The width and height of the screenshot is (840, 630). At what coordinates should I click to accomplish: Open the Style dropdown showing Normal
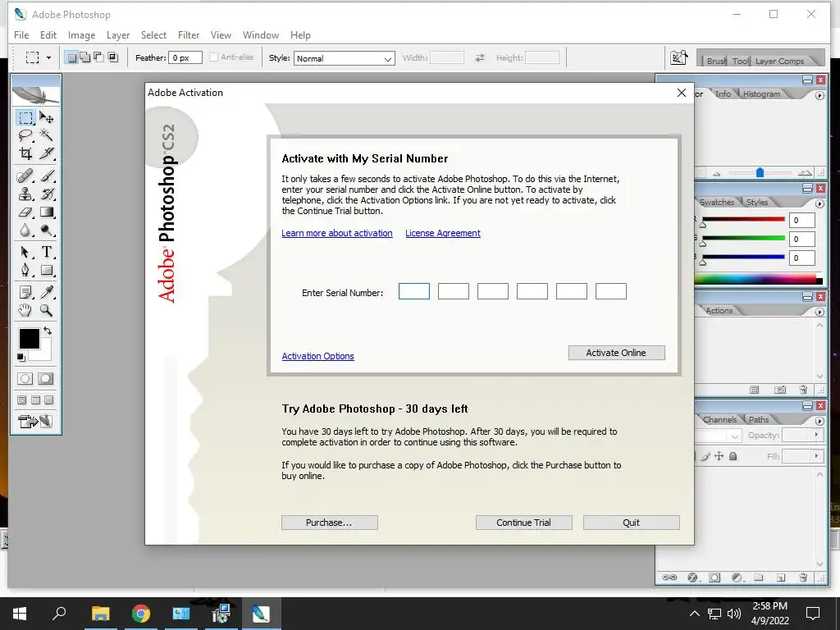(x=344, y=58)
